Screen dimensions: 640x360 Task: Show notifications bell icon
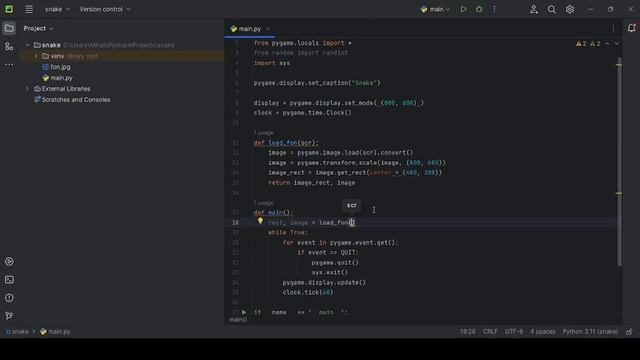(x=631, y=28)
